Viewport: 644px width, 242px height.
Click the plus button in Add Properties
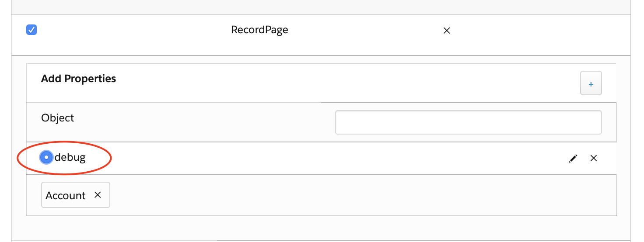click(591, 83)
